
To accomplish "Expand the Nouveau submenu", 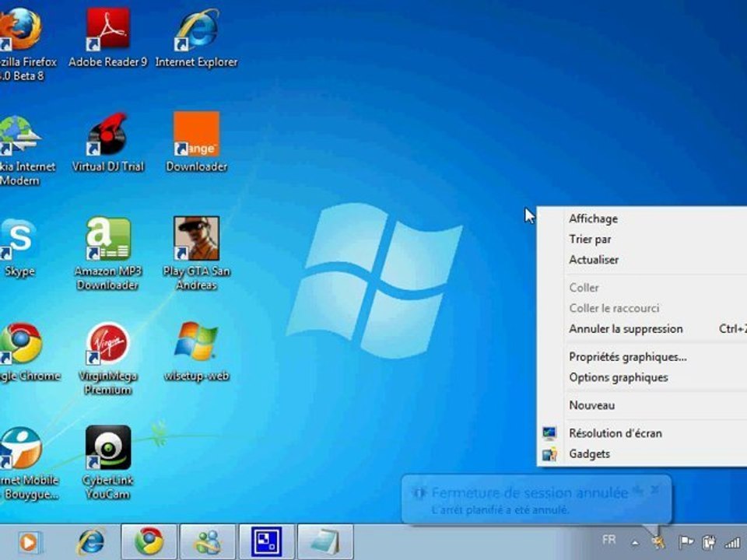I will pos(642,405).
